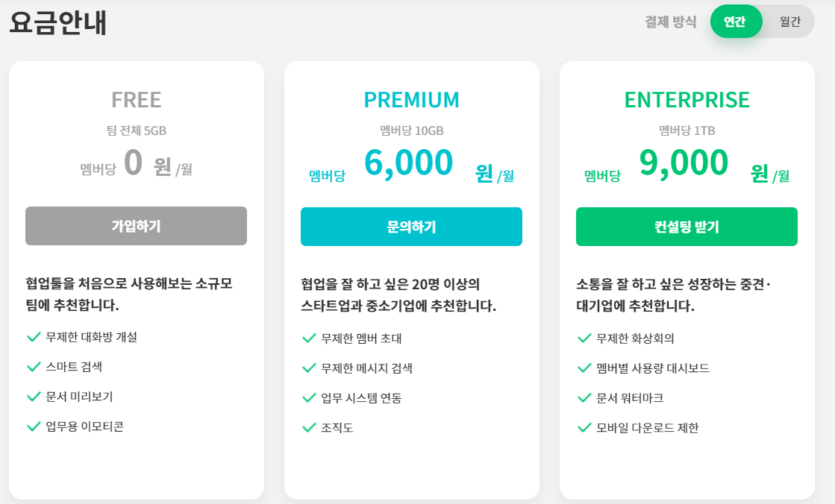Click checkmark icon next to 조직도
The width and height of the screenshot is (835, 504).
coord(309,427)
